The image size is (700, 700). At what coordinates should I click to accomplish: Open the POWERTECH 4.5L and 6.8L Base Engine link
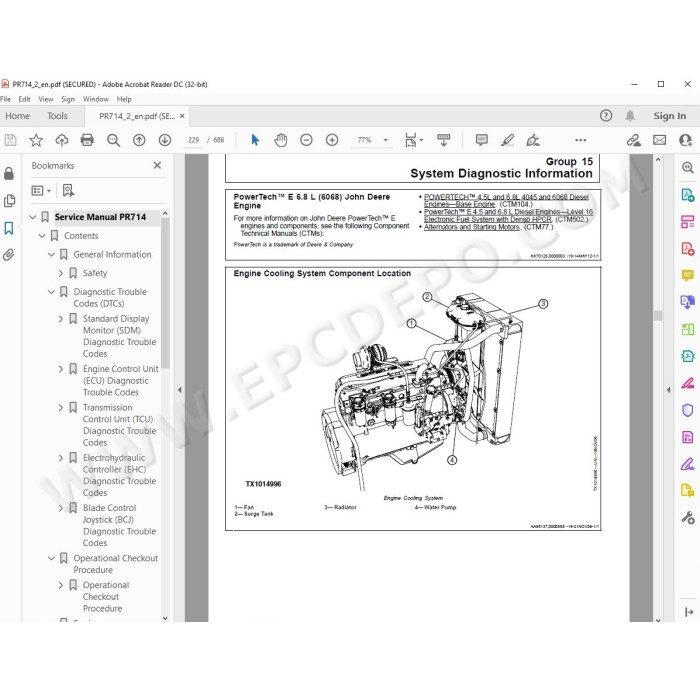(x=506, y=200)
